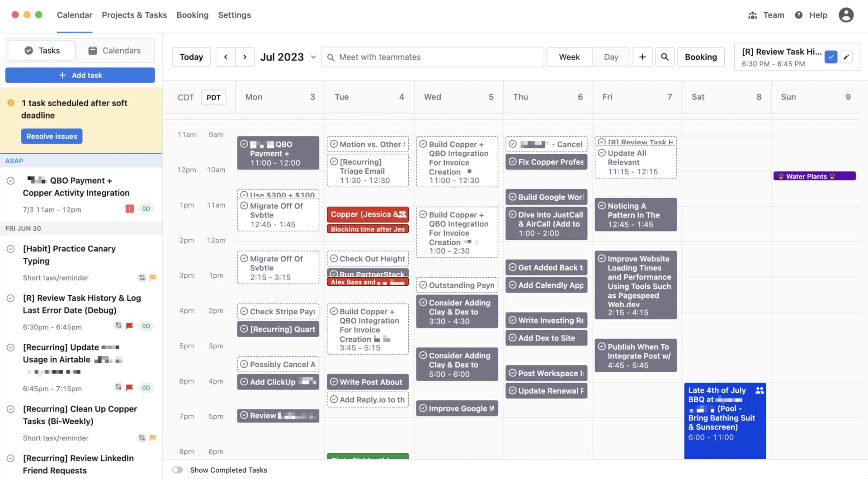The image size is (868, 479).
Task: Click the Help question mark icon
Action: [x=799, y=15]
